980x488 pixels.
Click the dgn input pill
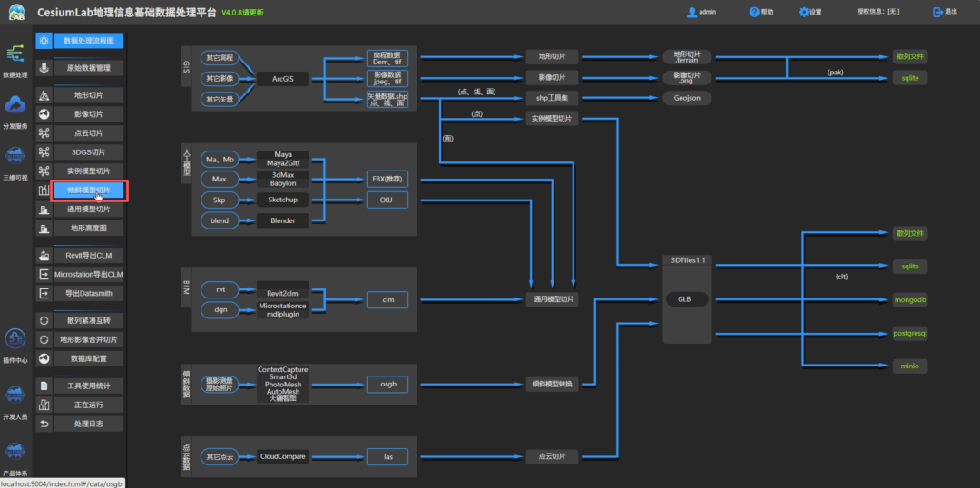tap(220, 310)
